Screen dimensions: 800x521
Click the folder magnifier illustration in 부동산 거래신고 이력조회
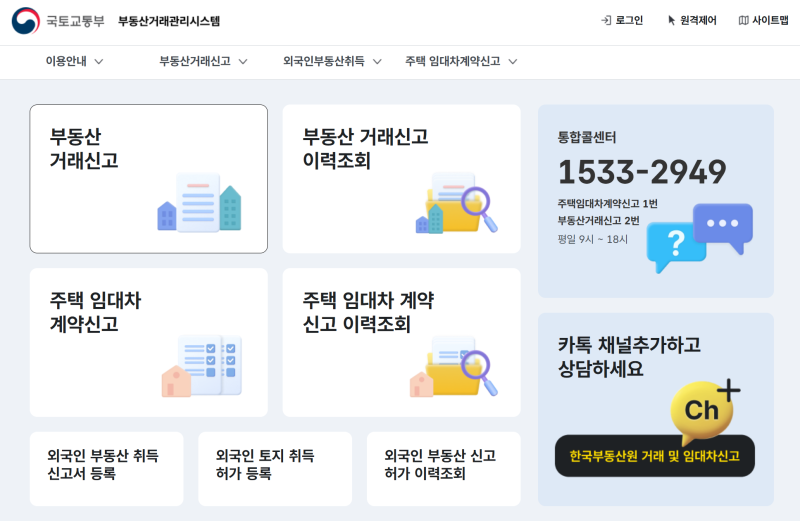click(457, 203)
